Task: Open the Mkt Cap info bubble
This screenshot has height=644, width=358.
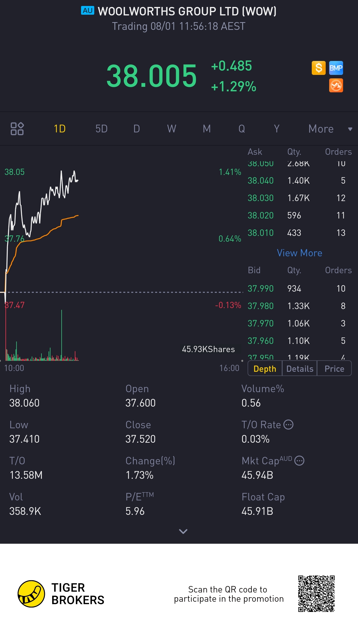Action: [299, 461]
